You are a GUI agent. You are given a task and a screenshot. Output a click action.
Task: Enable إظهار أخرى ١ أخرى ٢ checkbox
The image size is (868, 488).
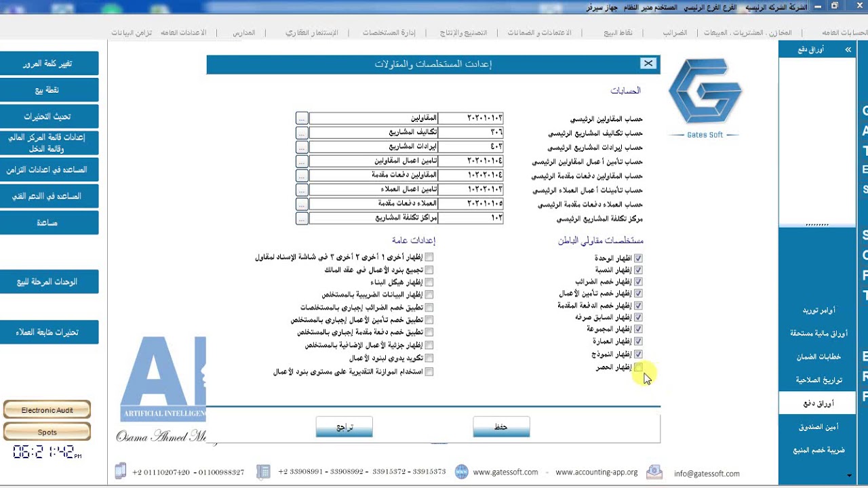429,257
